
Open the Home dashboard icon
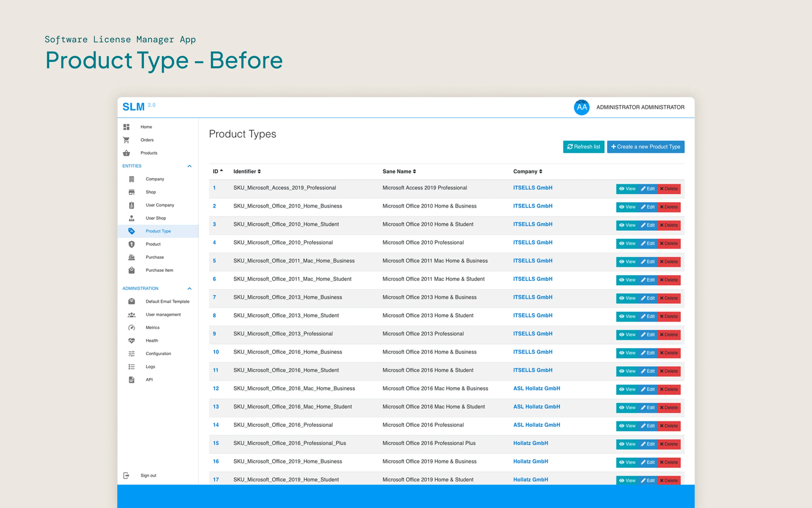tap(126, 127)
